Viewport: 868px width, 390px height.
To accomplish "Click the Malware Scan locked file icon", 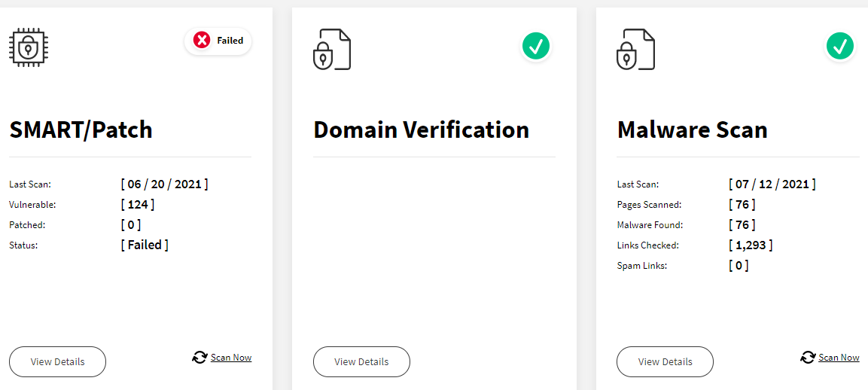I will tap(636, 49).
